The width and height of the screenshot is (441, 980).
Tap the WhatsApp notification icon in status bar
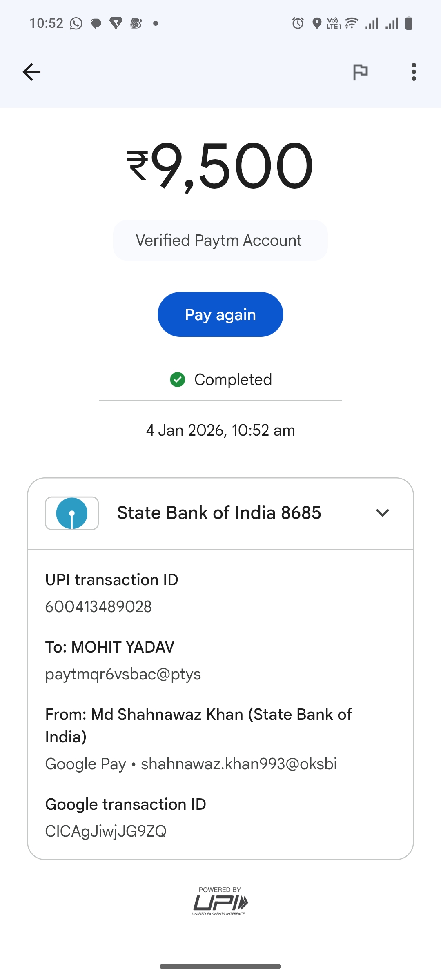pyautogui.click(x=76, y=24)
